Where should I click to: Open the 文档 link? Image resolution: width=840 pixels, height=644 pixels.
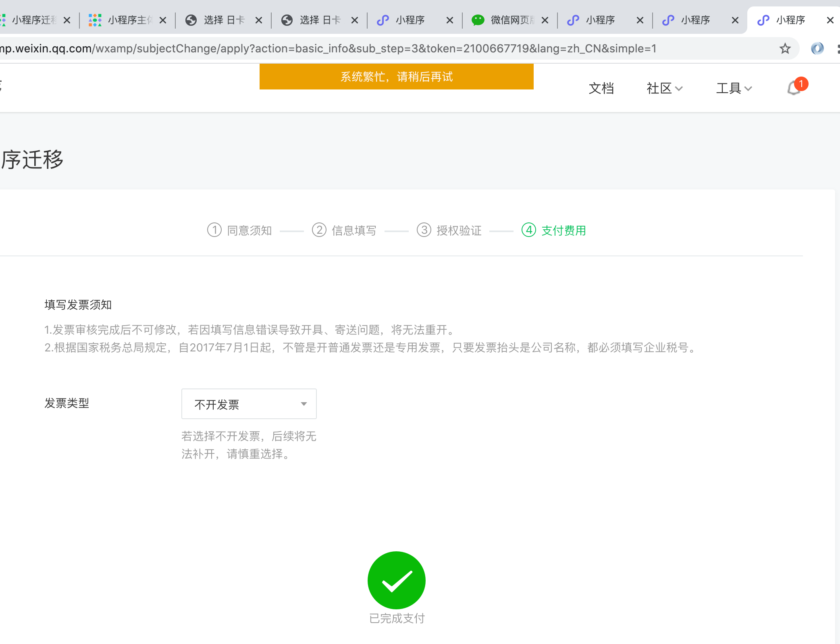coord(601,88)
